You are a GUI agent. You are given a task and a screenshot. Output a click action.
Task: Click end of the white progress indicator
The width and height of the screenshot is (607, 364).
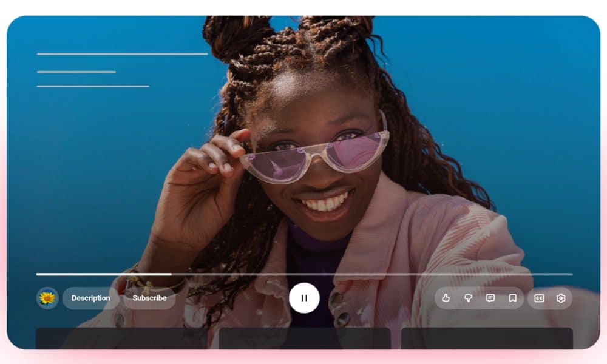point(171,274)
